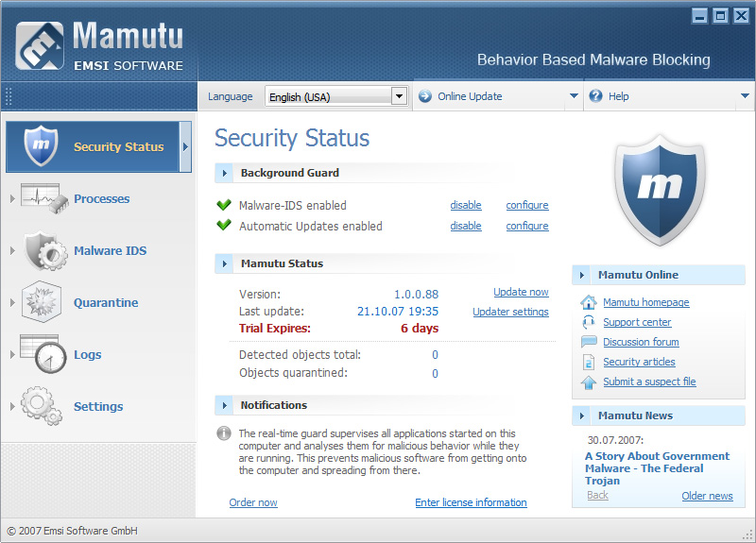Click the Logs clock icon
This screenshot has height=543, width=756.
(x=43, y=354)
